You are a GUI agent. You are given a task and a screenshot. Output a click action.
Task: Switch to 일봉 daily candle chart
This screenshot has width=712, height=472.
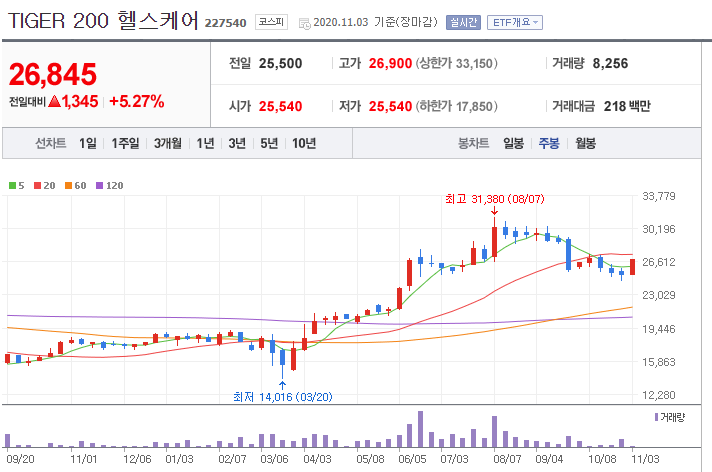[x=514, y=144]
